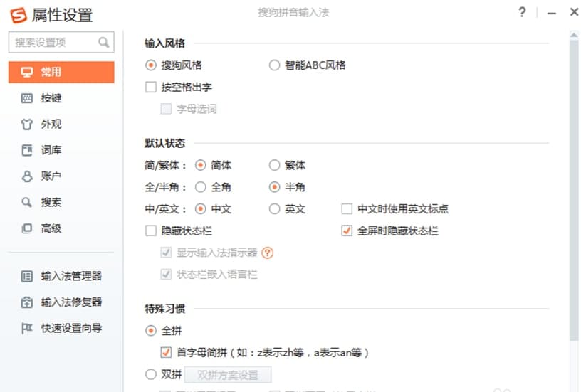
Task: Click the 双拼方案设置 button
Action: (228, 375)
